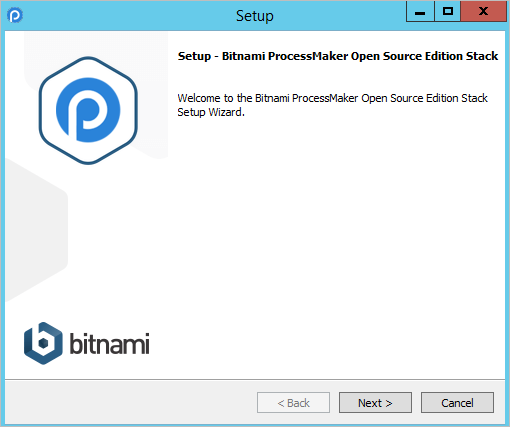Screen dimensions: 510x427
Task: Click the "Setup Wizard." text line
Action: (211, 112)
